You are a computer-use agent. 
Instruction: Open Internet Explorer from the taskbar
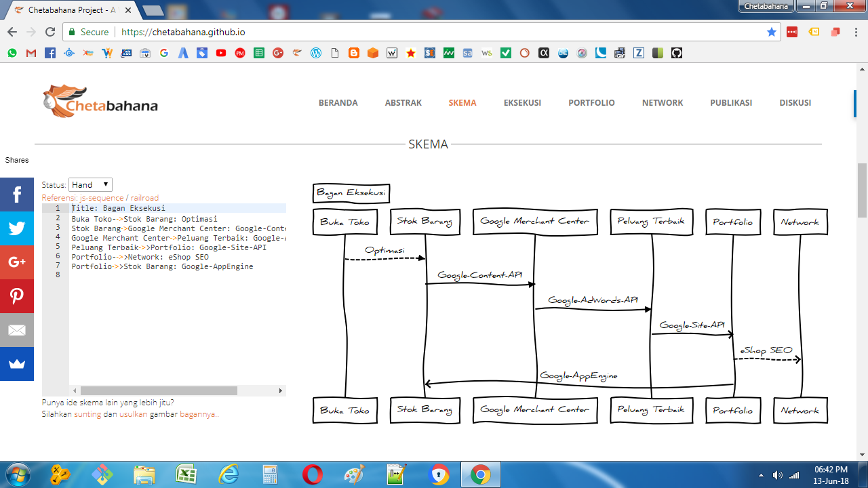(228, 474)
